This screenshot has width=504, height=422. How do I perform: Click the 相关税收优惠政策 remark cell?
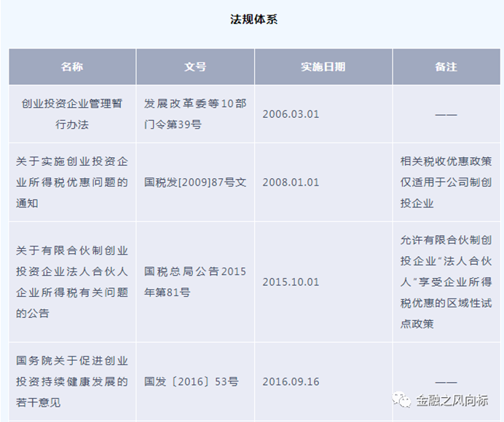(446, 182)
